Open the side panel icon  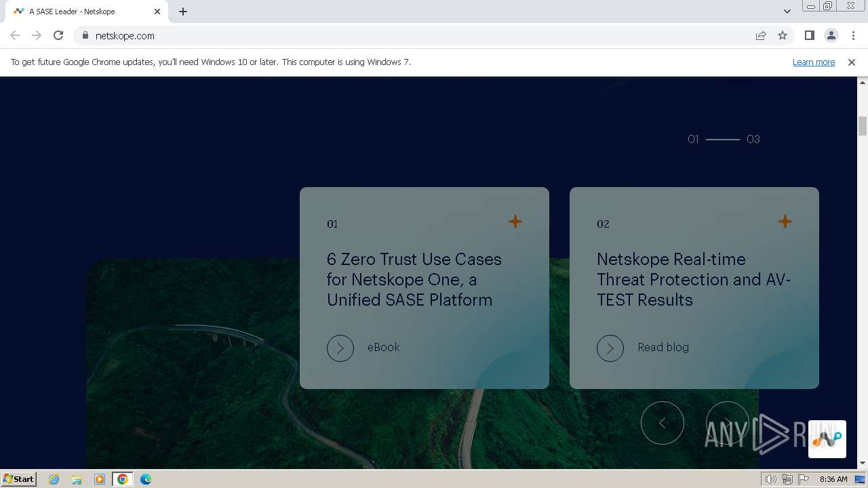click(809, 35)
